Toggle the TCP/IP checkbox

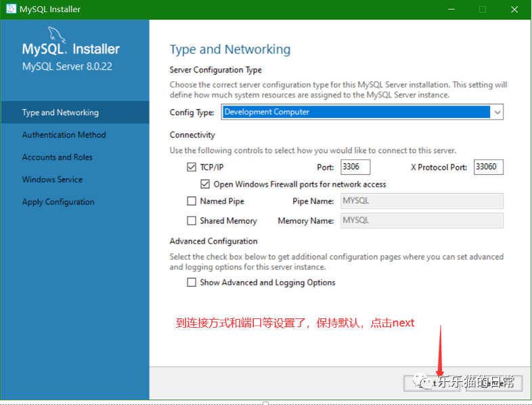192,167
